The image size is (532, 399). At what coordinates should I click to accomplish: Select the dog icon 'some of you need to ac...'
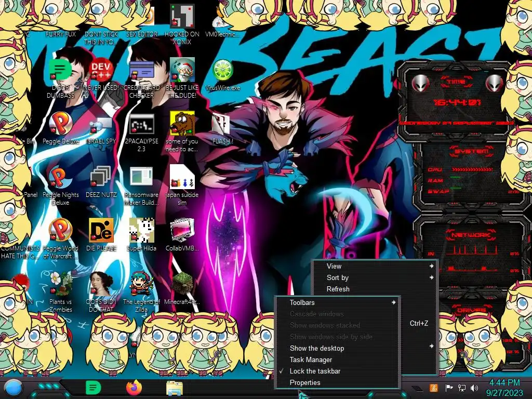(x=182, y=123)
